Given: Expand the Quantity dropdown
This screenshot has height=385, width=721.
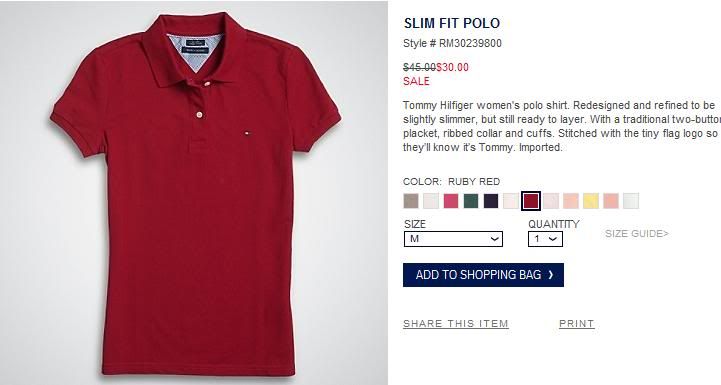Looking at the screenshot, I should pyautogui.click(x=545, y=239).
